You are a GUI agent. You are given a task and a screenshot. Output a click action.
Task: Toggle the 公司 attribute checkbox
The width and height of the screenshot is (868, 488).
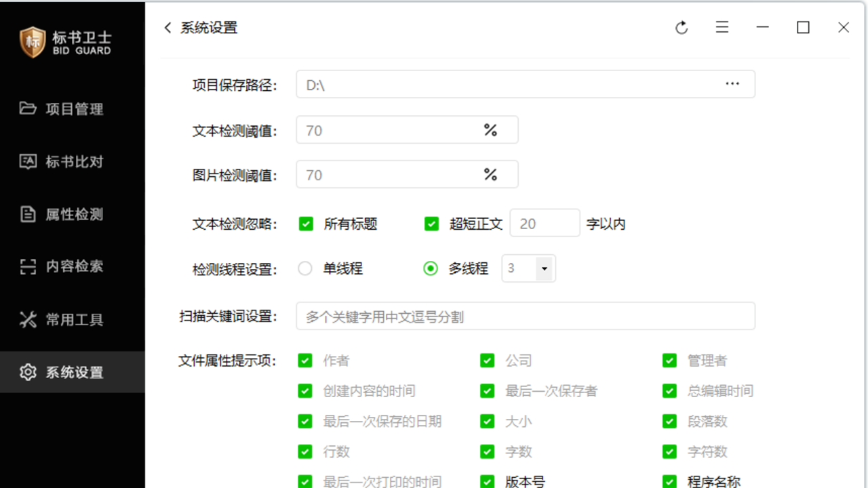point(487,360)
